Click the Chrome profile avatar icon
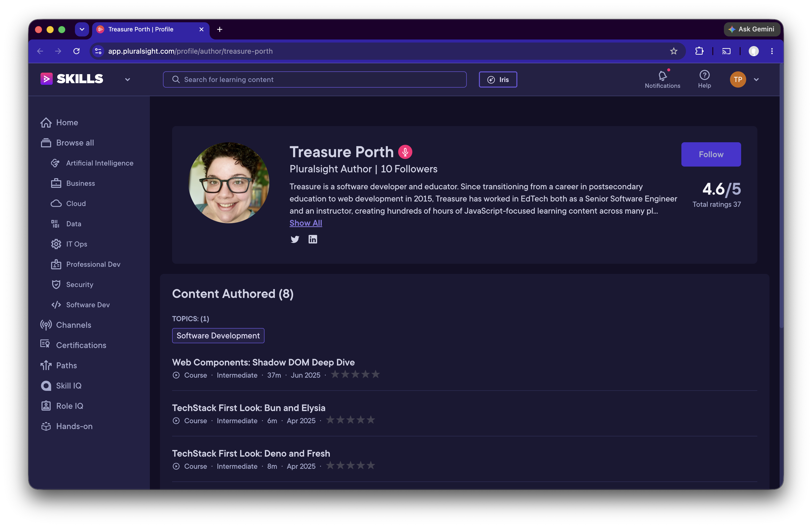This screenshot has width=812, height=527. point(754,51)
